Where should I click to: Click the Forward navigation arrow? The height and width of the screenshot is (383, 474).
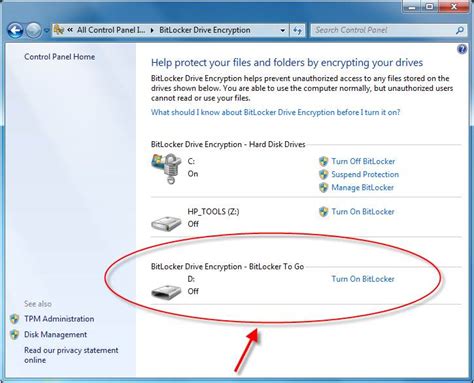tap(33, 30)
